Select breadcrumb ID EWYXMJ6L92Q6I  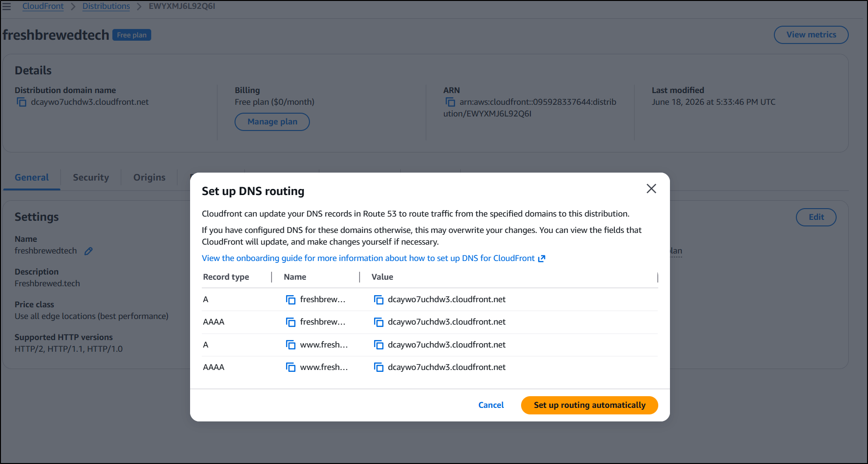(182, 6)
